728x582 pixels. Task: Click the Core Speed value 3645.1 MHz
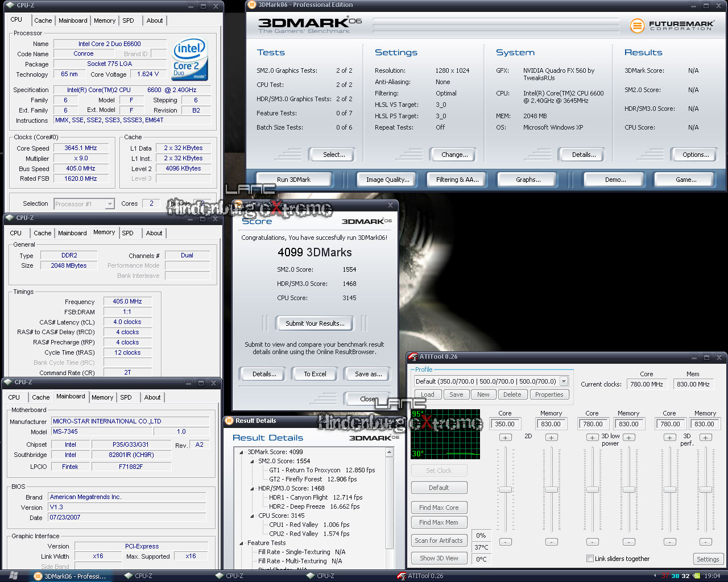pos(81,148)
